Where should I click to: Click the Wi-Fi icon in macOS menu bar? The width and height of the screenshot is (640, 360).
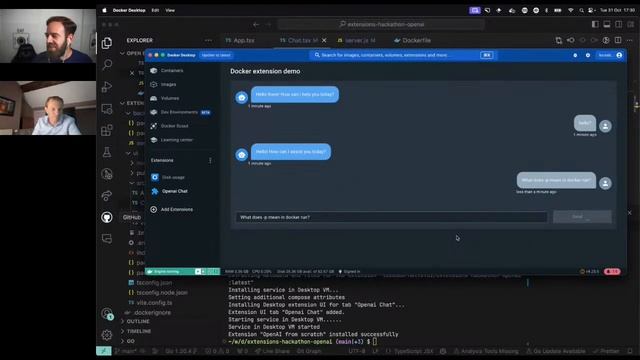pyautogui.click(x=571, y=10)
